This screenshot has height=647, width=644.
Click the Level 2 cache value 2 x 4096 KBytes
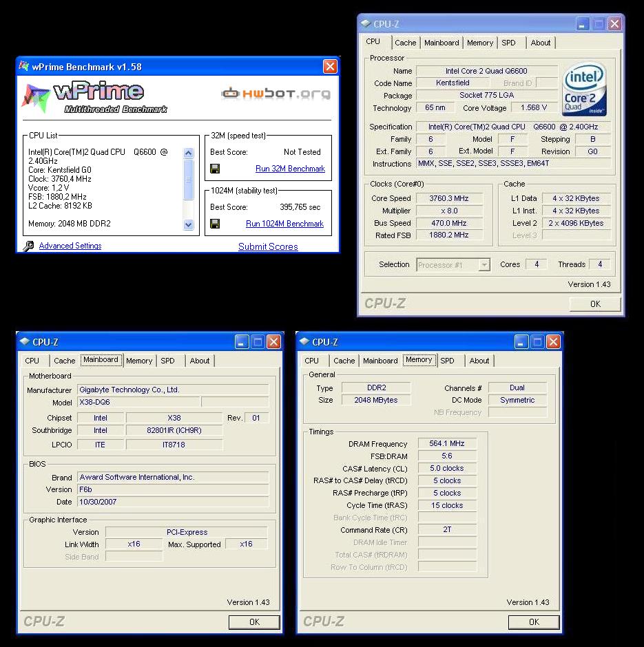tap(576, 223)
